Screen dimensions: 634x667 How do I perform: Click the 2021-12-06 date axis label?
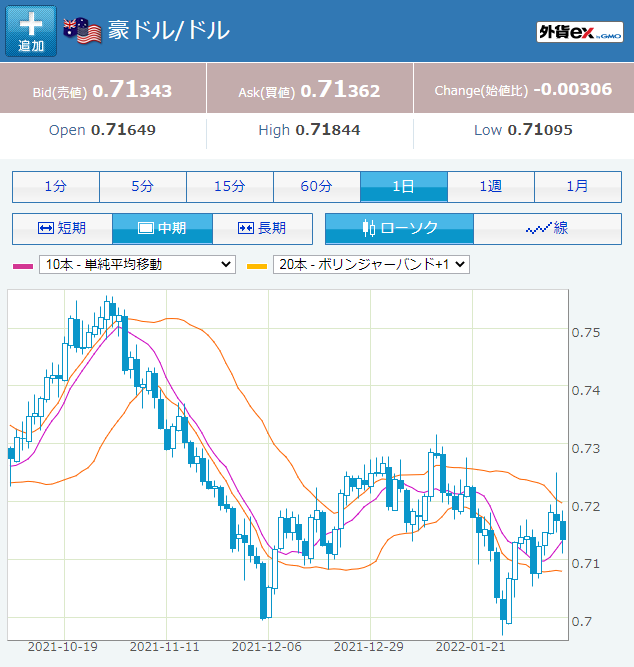pos(267,647)
